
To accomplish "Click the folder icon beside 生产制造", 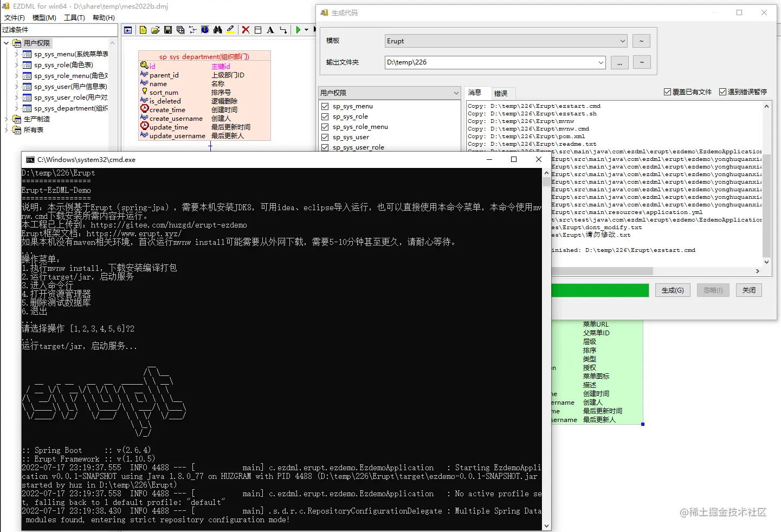I will click(x=17, y=119).
